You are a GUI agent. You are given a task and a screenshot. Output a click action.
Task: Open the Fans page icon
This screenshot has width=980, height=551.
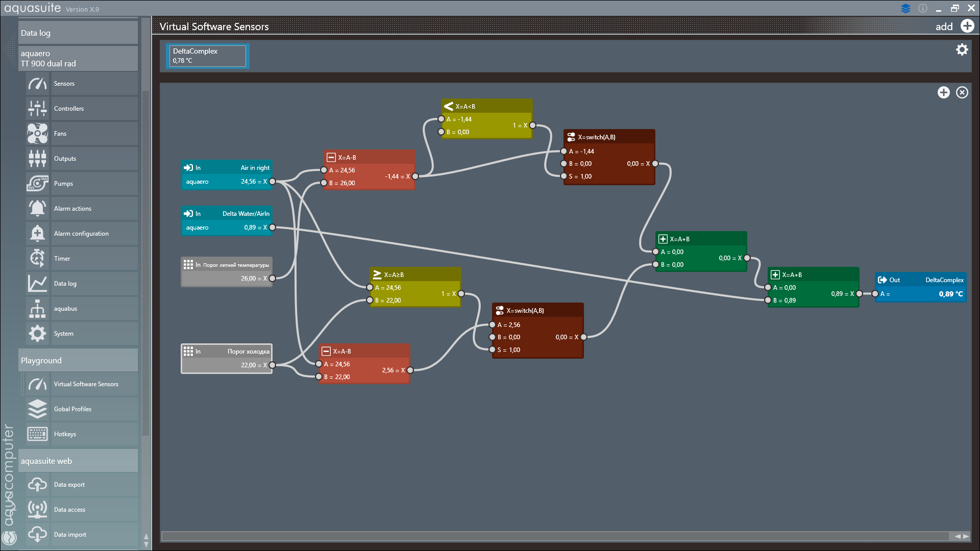pyautogui.click(x=37, y=134)
